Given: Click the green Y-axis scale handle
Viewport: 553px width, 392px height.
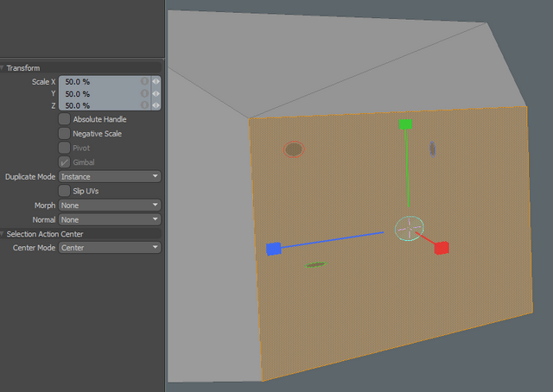Looking at the screenshot, I should [405, 124].
